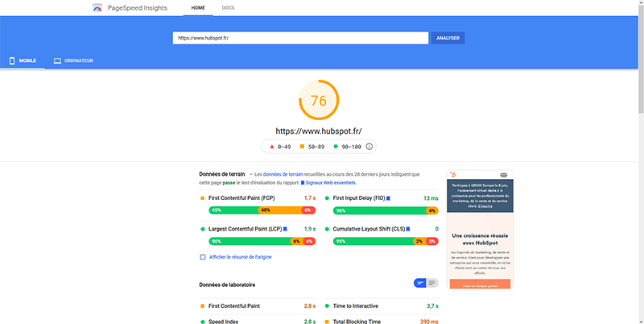The height and width of the screenshot is (324, 644).
Task: Click the HubSpot sprocket logo in preview
Action: click(x=452, y=175)
